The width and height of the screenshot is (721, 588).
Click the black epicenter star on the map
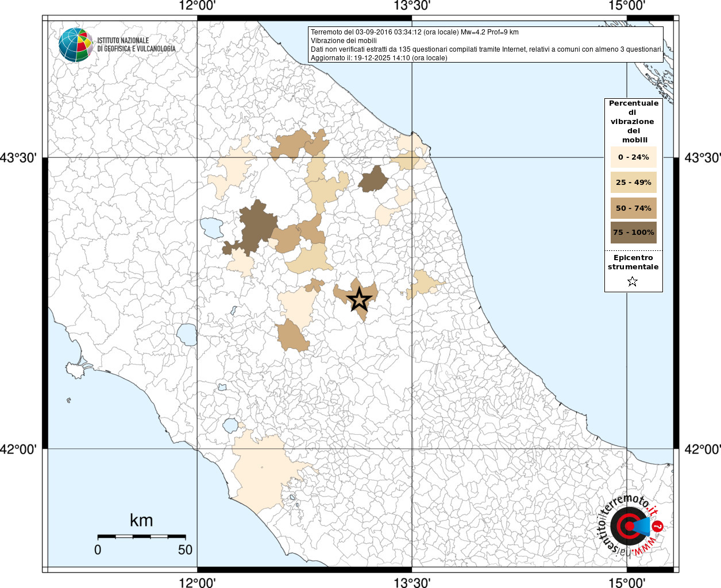click(360, 299)
